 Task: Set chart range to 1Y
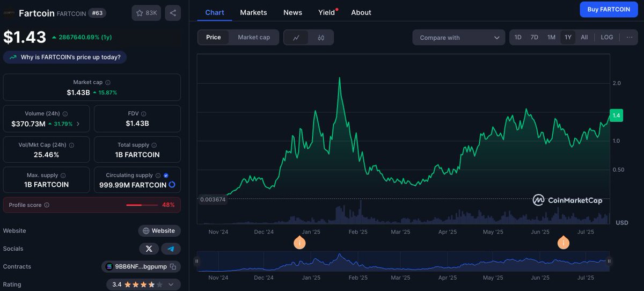coord(568,37)
